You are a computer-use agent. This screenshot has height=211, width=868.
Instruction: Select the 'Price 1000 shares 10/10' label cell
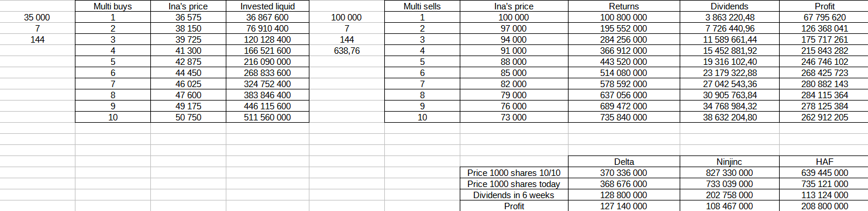pos(514,173)
